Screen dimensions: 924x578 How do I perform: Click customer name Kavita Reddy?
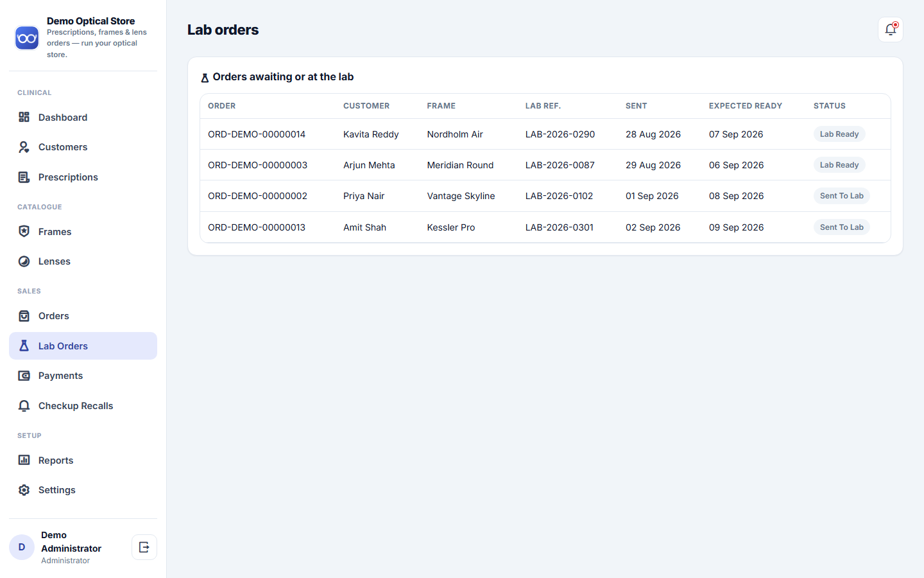[371, 134]
